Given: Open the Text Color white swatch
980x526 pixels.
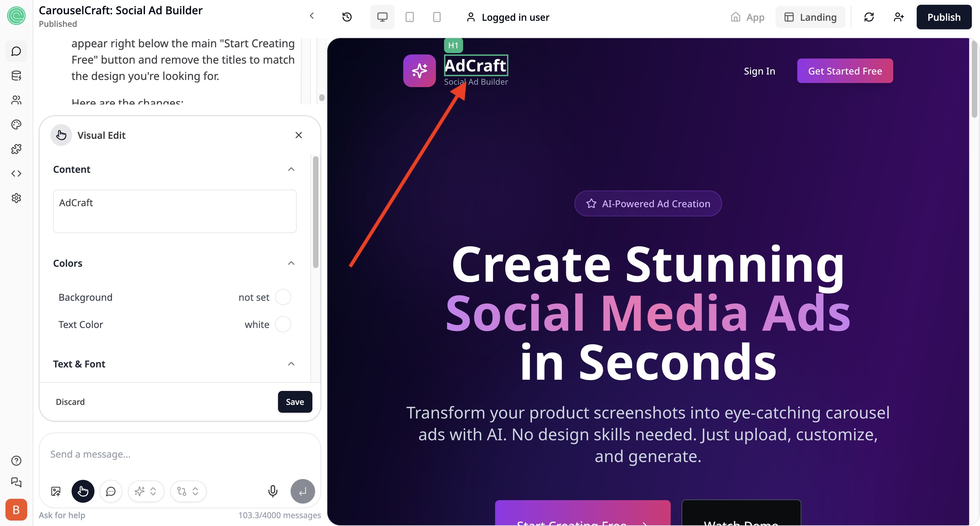Looking at the screenshot, I should (283, 325).
